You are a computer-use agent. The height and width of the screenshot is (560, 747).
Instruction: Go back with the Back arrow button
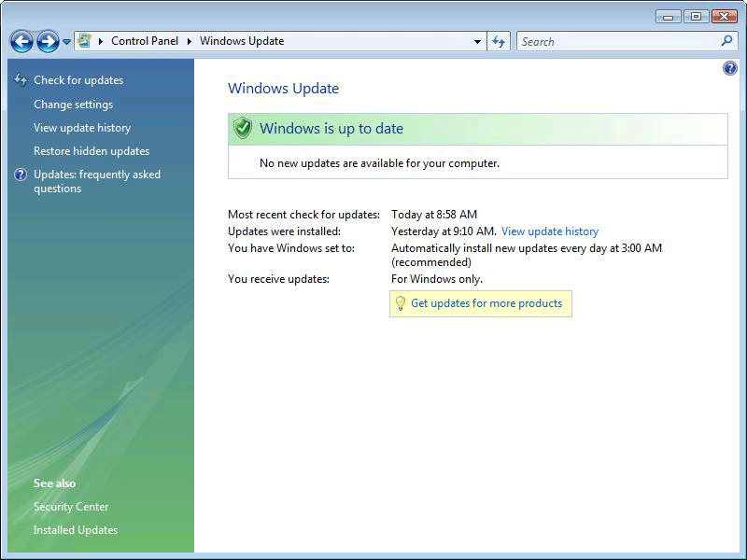(21, 41)
